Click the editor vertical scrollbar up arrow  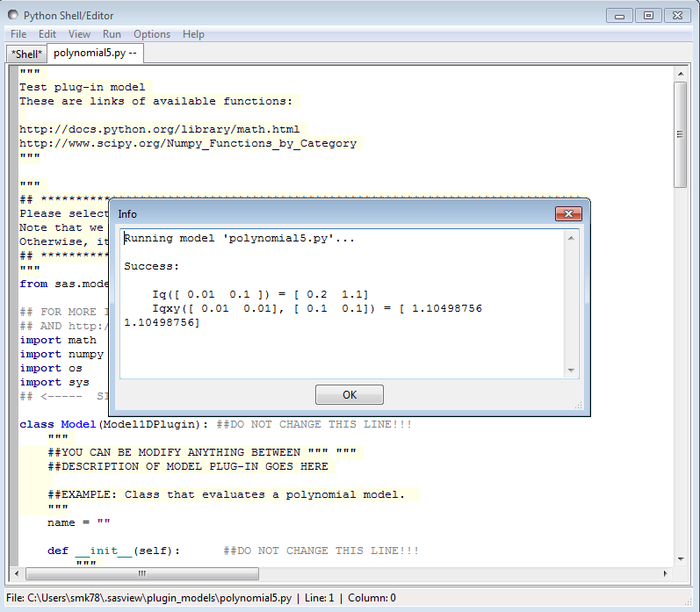[680, 75]
